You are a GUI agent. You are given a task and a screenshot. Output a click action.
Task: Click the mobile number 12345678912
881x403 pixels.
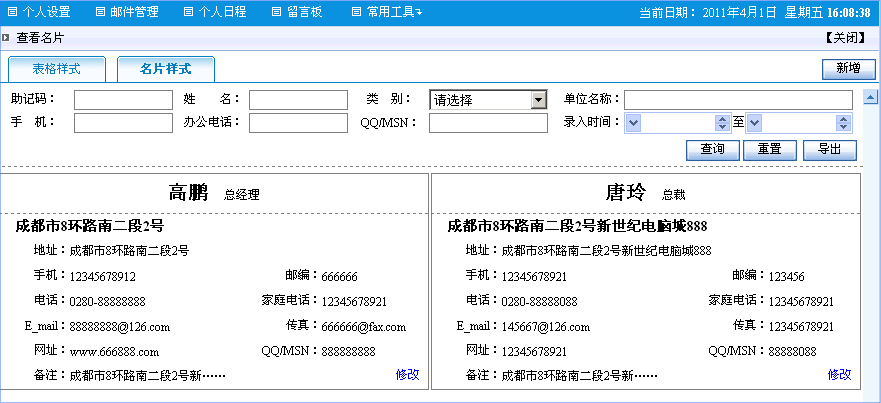tap(102, 277)
